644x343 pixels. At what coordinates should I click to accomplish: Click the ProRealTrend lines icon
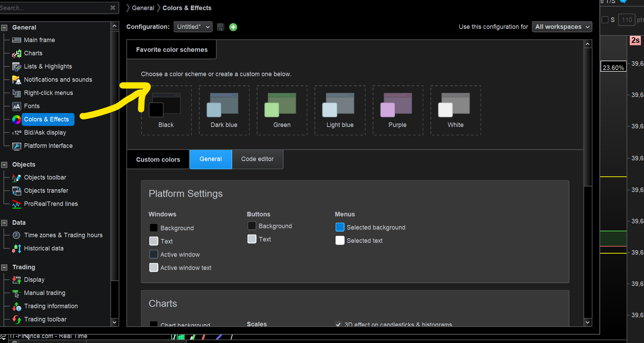16,204
